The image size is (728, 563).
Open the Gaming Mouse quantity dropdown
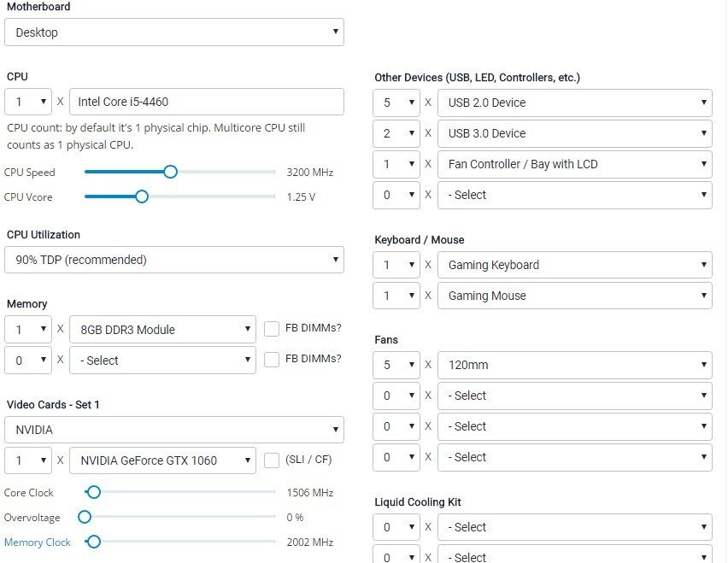tap(396, 296)
